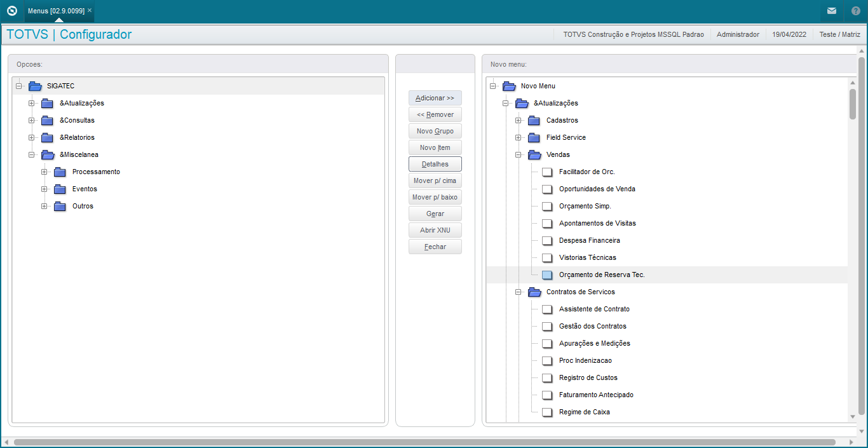This screenshot has width=868, height=448.
Task: Select the Registro de Custos tree row
Action: coord(667,377)
